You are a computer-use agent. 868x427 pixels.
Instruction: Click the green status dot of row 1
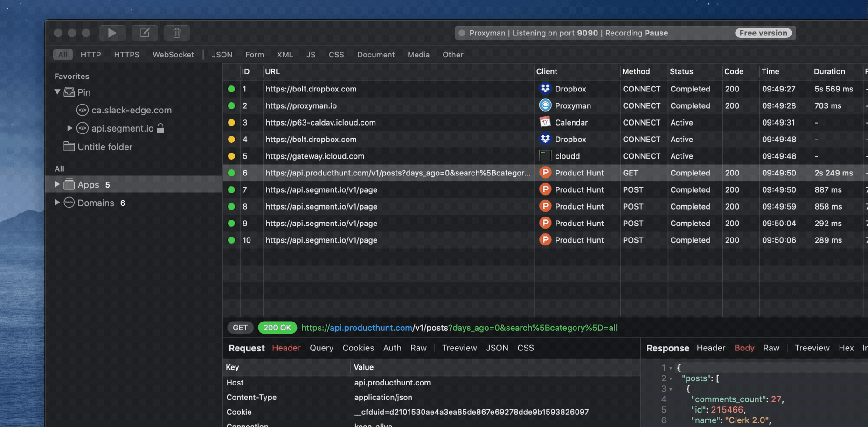tap(231, 89)
